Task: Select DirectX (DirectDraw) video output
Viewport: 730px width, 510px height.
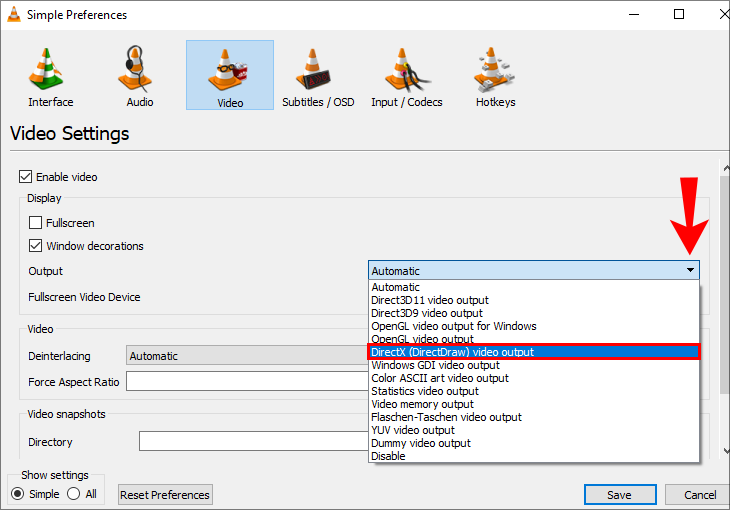Action: pyautogui.click(x=534, y=352)
